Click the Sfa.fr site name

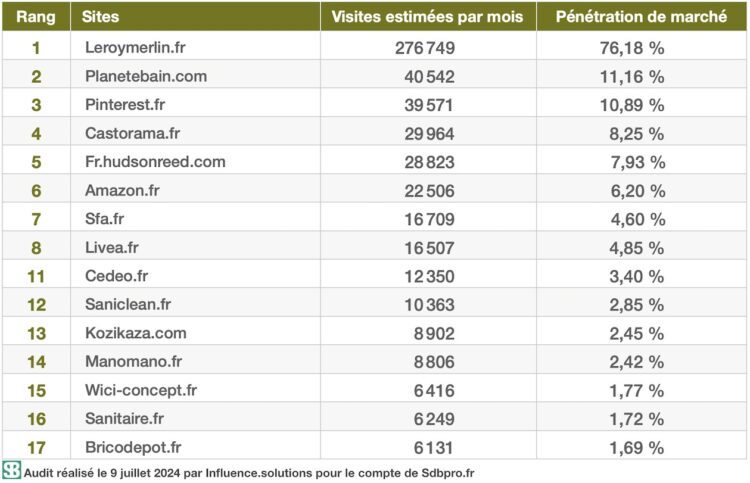105,218
